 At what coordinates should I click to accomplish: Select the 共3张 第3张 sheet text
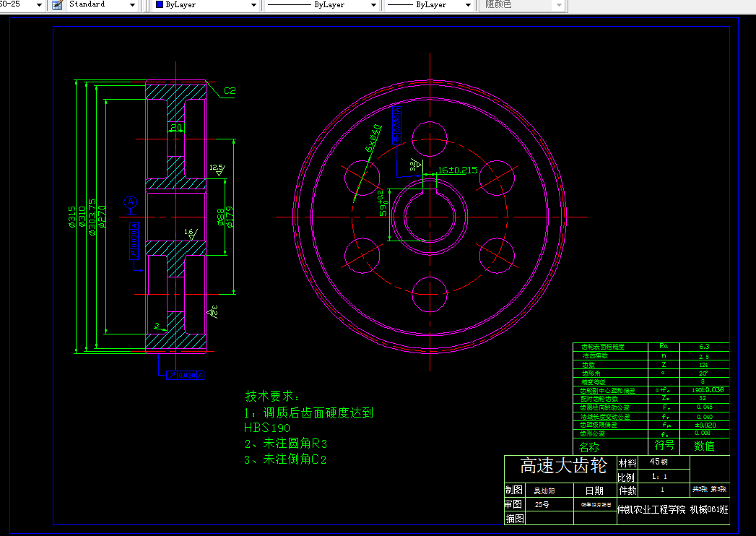tap(709, 489)
